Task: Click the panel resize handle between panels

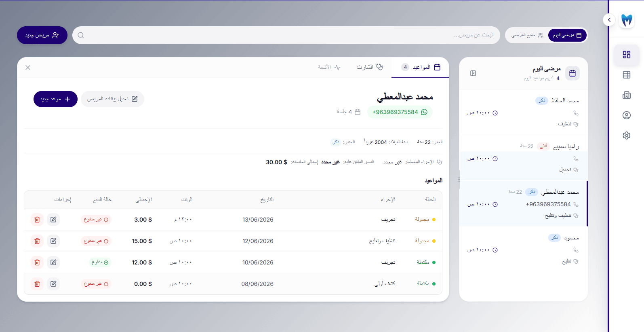Action: pyautogui.click(x=459, y=180)
